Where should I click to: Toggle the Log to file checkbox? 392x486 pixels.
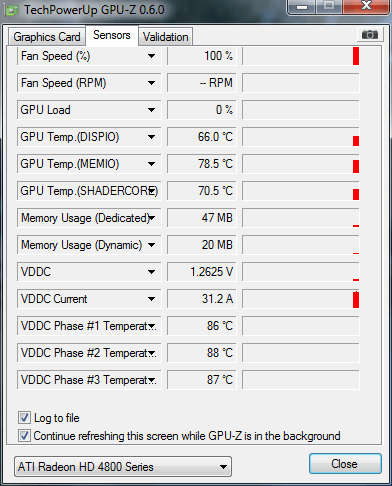(x=24, y=417)
